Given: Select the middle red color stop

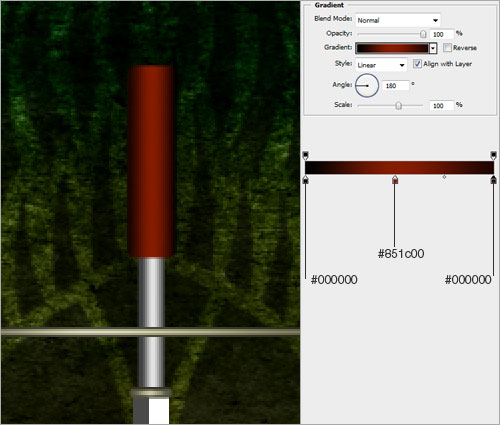Looking at the screenshot, I should point(395,179).
